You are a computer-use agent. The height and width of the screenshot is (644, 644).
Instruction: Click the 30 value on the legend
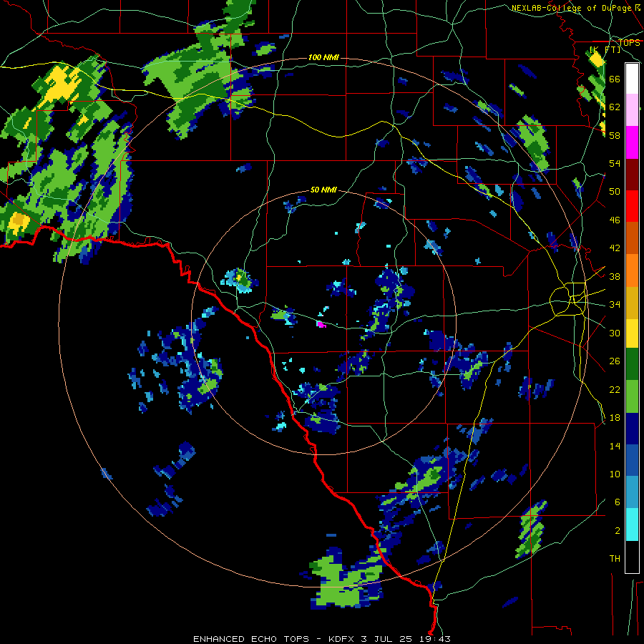(x=615, y=333)
